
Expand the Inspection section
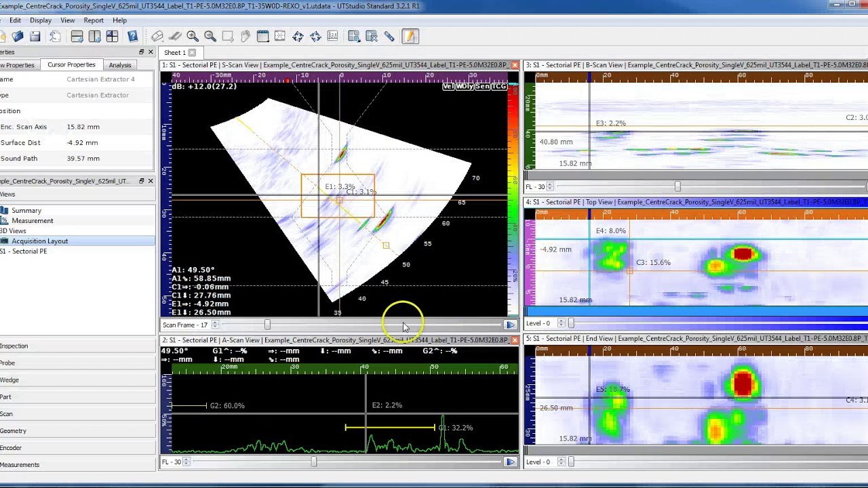[x=77, y=346]
